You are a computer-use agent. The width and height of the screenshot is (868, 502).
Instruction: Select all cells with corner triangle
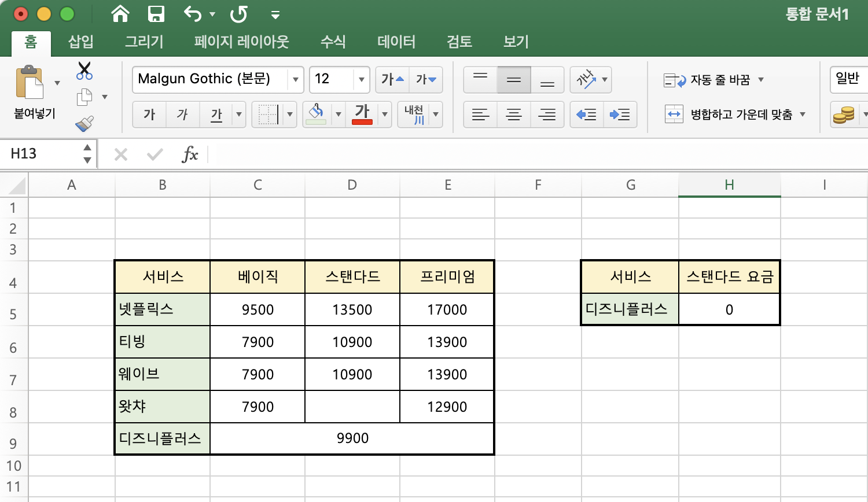15,185
